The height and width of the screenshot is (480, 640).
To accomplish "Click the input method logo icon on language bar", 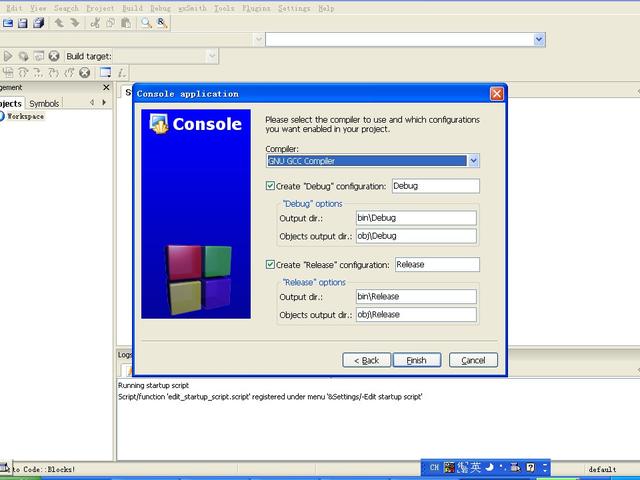I will [449, 467].
